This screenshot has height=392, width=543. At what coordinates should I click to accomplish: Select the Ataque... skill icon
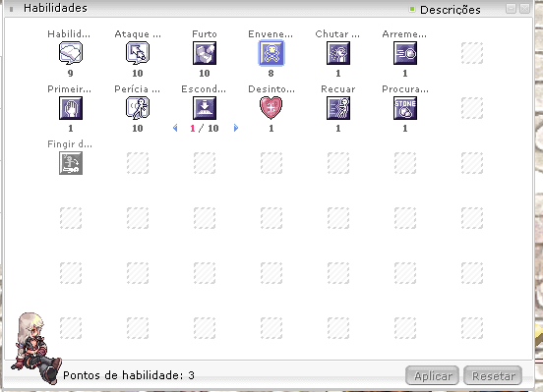coord(138,53)
